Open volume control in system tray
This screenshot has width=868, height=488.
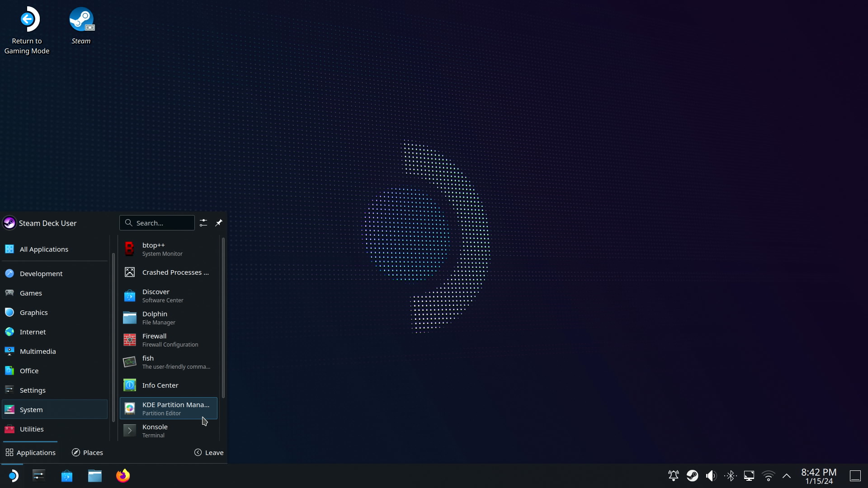711,476
